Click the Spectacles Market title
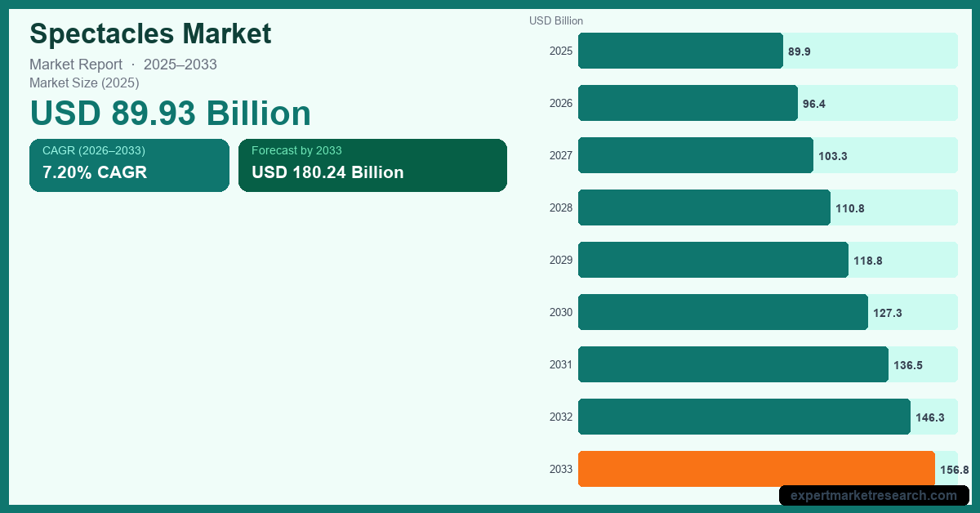Screen dimensions: 980x513 click(x=150, y=34)
